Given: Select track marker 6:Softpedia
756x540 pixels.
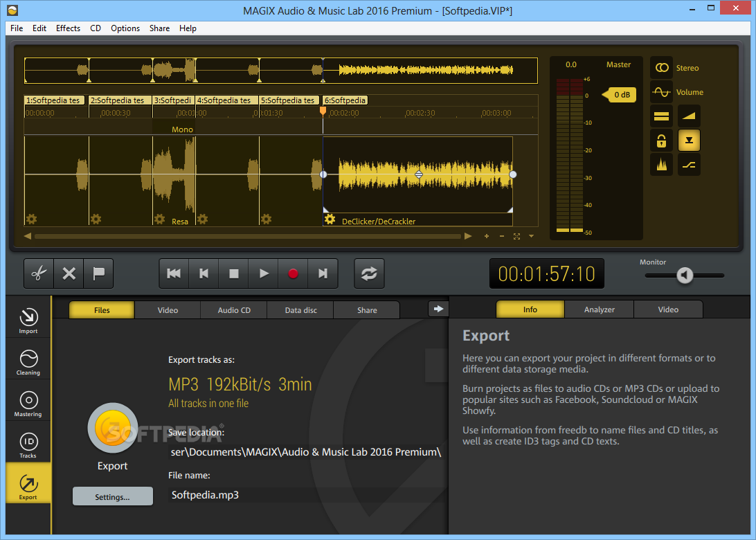Looking at the screenshot, I should point(345,100).
